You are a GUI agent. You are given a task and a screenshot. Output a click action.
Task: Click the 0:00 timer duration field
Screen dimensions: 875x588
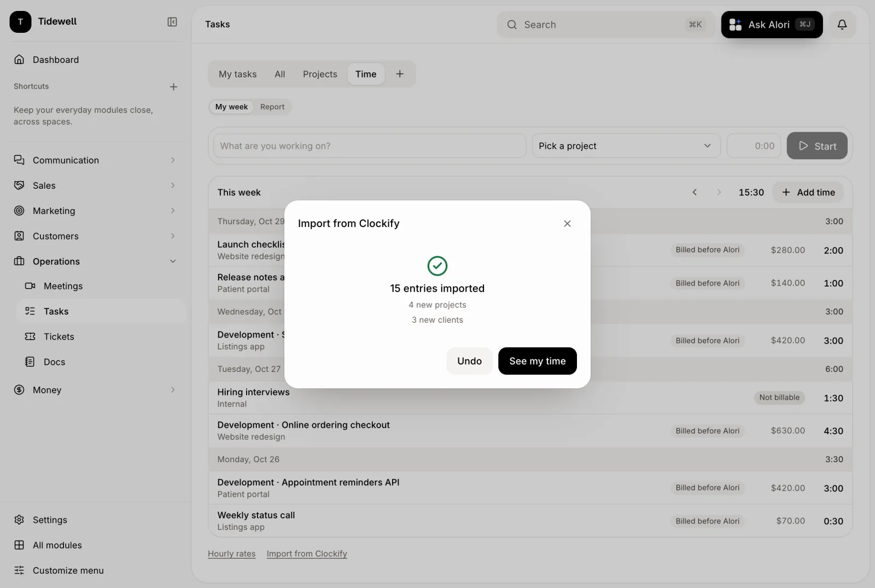pos(754,146)
